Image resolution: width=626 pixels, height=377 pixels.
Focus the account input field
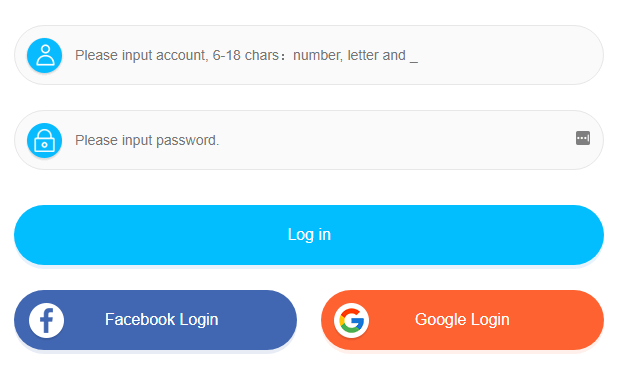point(309,55)
